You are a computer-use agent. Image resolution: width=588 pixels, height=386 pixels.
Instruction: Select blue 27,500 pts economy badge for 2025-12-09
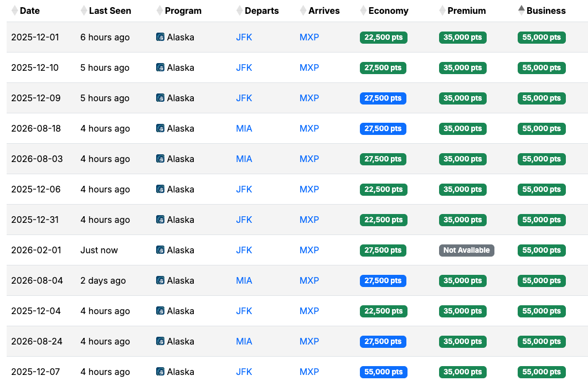point(383,98)
